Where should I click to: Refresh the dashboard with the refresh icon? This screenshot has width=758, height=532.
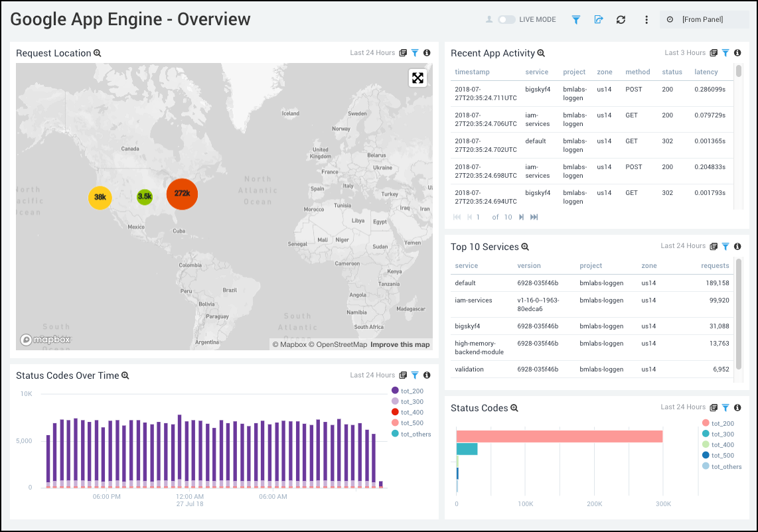pyautogui.click(x=621, y=20)
